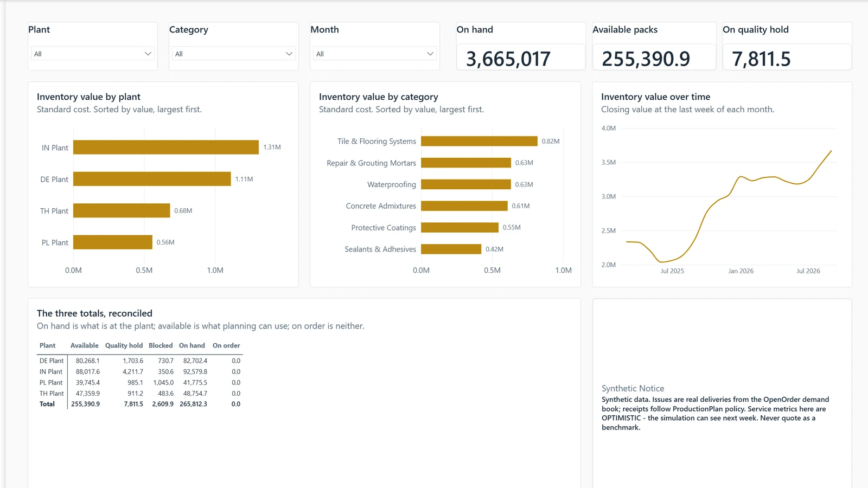The width and height of the screenshot is (868, 488).
Task: Click the TH Plant bar in chart
Action: click(x=122, y=210)
